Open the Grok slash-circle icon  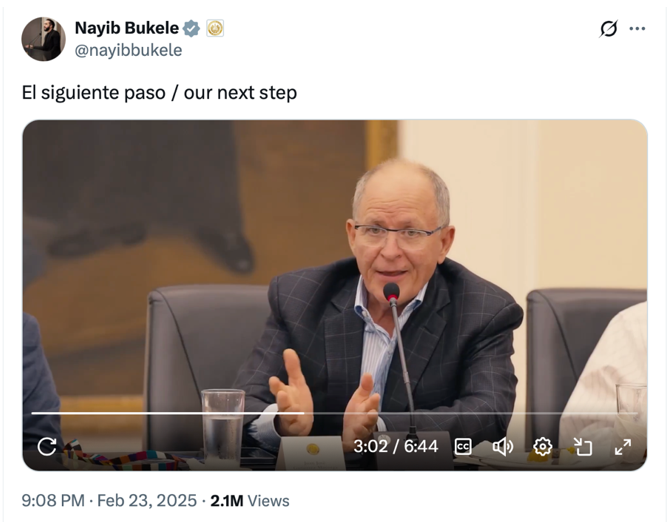click(x=608, y=29)
